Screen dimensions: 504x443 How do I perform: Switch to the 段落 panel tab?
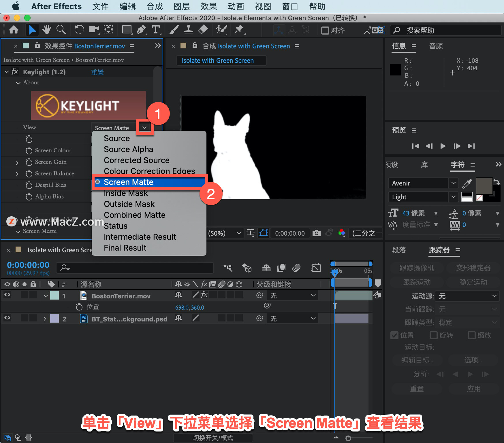[x=399, y=250]
